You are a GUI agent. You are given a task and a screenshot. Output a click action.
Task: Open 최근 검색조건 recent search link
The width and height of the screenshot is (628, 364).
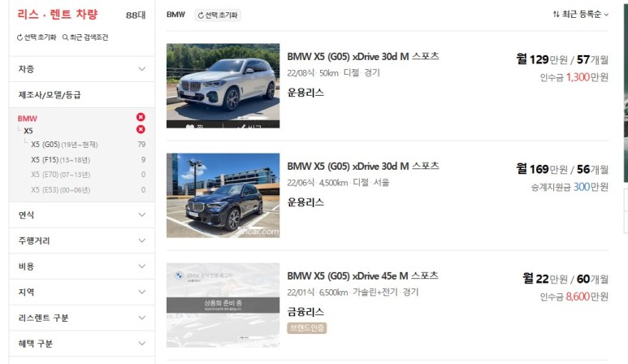(85, 37)
